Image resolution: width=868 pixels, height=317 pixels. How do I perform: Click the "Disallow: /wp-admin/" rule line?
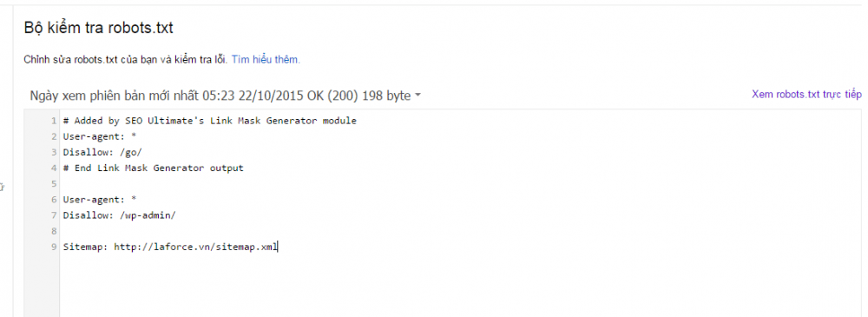(119, 215)
